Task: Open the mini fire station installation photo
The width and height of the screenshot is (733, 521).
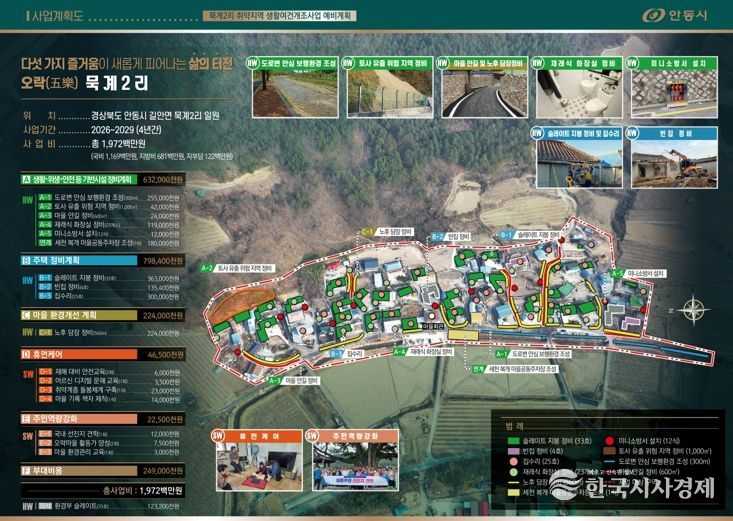Action: 674,93
